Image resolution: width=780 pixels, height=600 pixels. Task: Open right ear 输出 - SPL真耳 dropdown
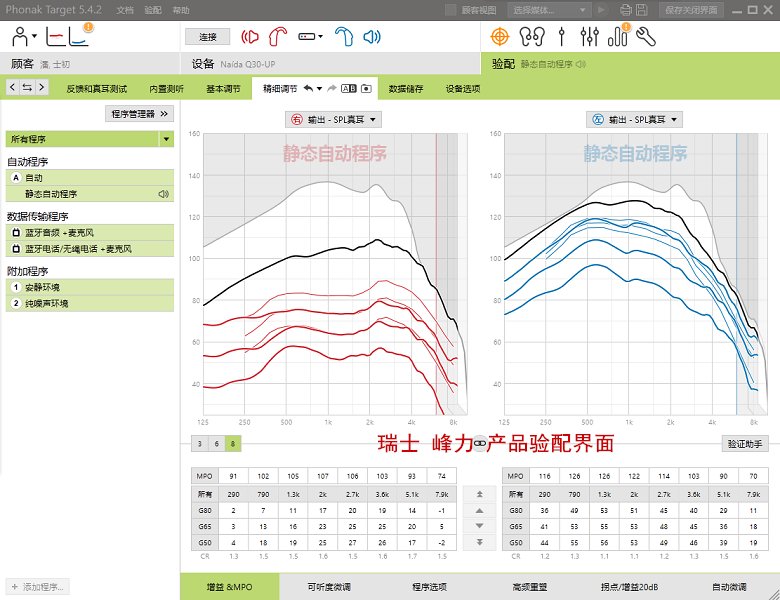tap(335, 120)
